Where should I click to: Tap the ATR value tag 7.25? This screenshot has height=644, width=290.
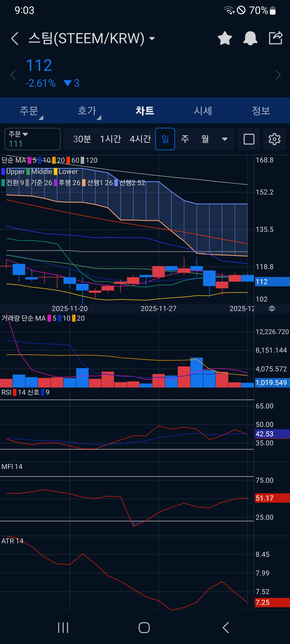click(x=272, y=602)
